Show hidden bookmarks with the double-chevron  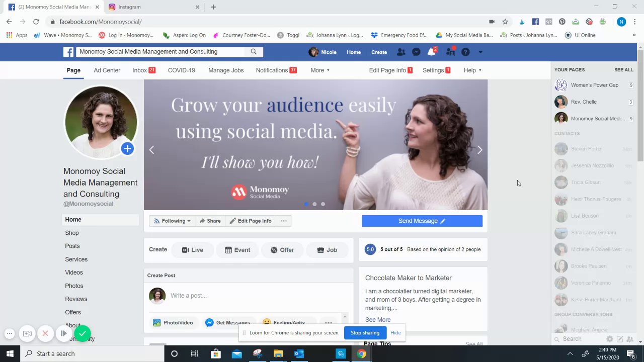click(x=634, y=35)
